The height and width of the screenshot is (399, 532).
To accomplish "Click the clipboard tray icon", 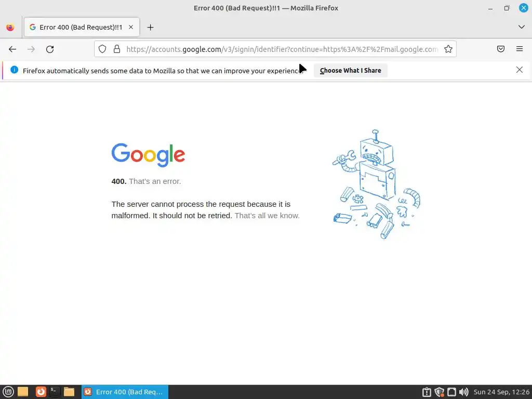I will (427, 392).
